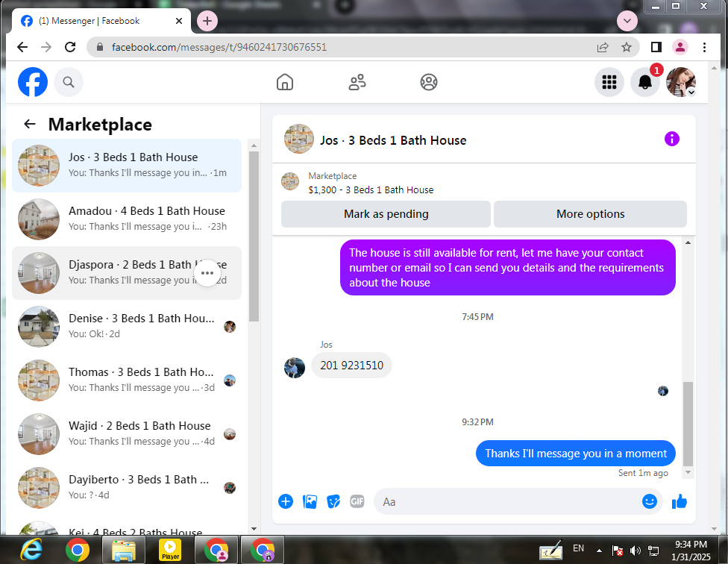Viewport: 728px width, 564px height.
Task: Open the Chrome profile avatar
Action: (x=680, y=47)
